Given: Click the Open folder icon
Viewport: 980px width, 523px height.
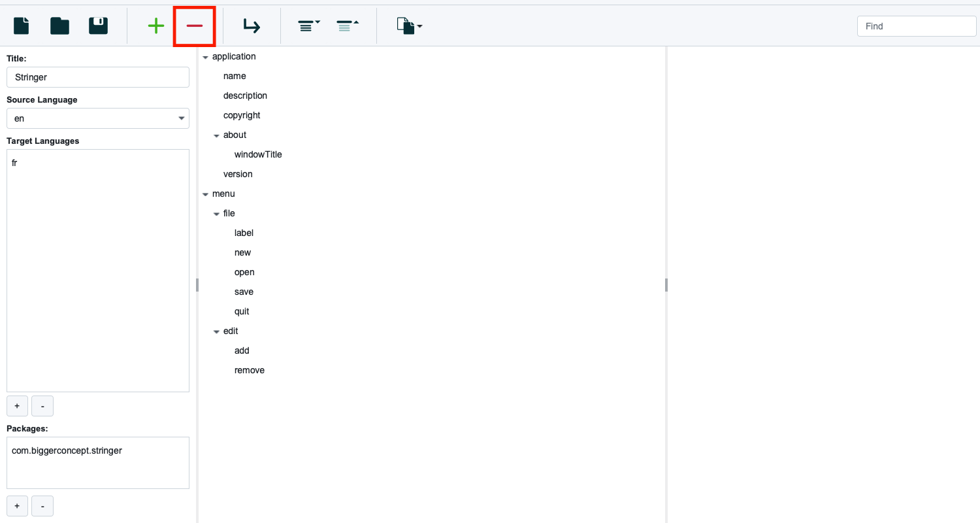Looking at the screenshot, I should (60, 26).
